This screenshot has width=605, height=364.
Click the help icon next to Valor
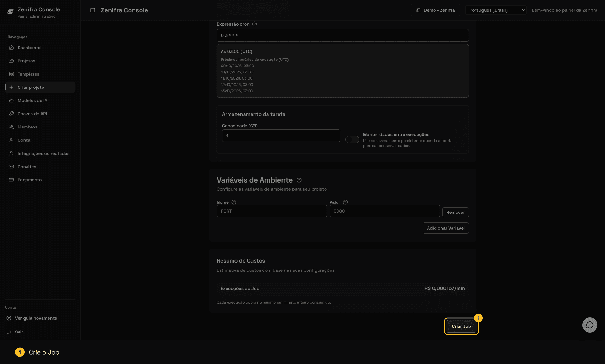pyautogui.click(x=345, y=202)
